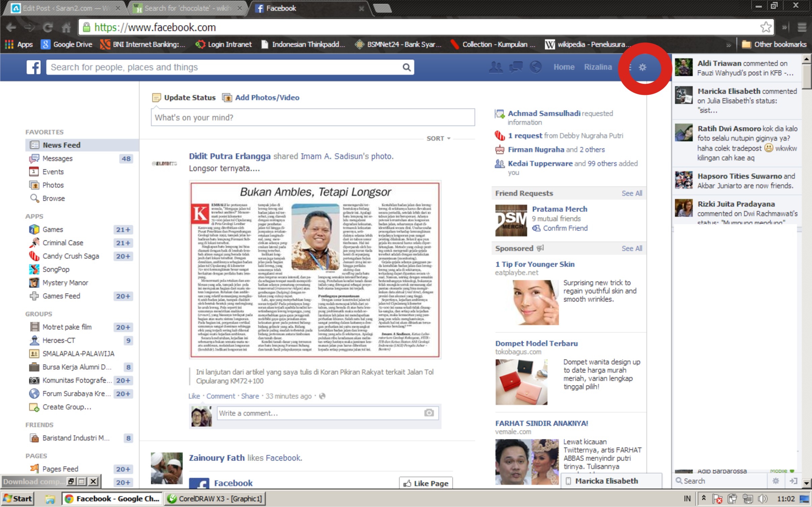Click Share link under the post

[x=250, y=396]
